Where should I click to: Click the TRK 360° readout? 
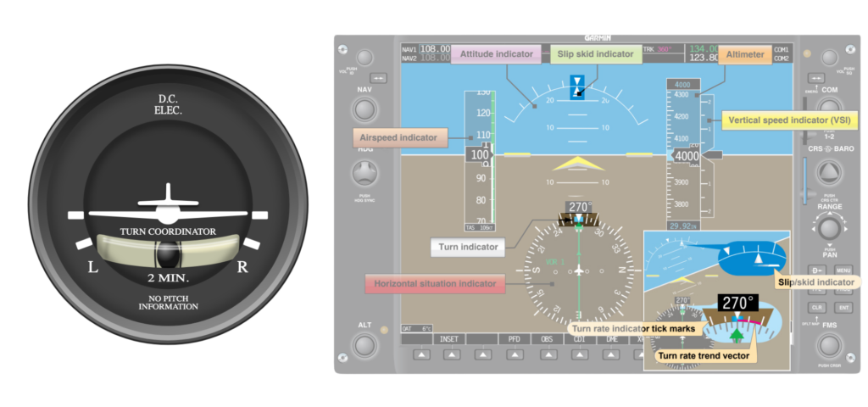pyautogui.click(x=657, y=48)
